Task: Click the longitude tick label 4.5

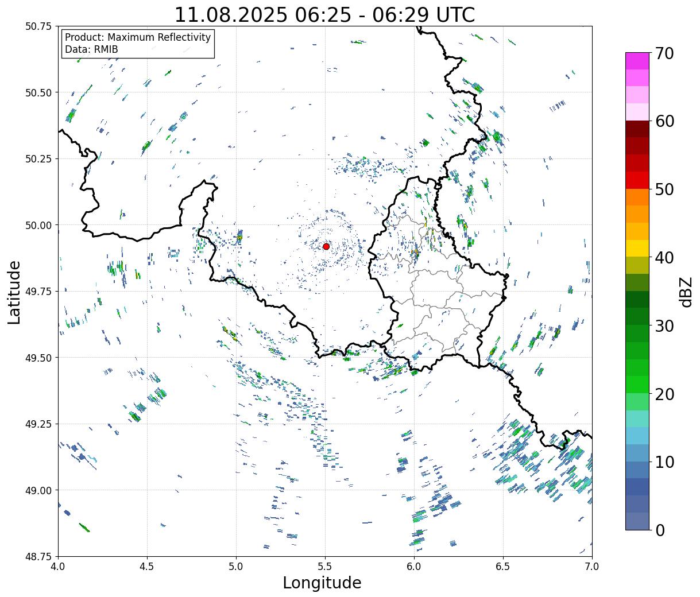Action: pos(147,567)
